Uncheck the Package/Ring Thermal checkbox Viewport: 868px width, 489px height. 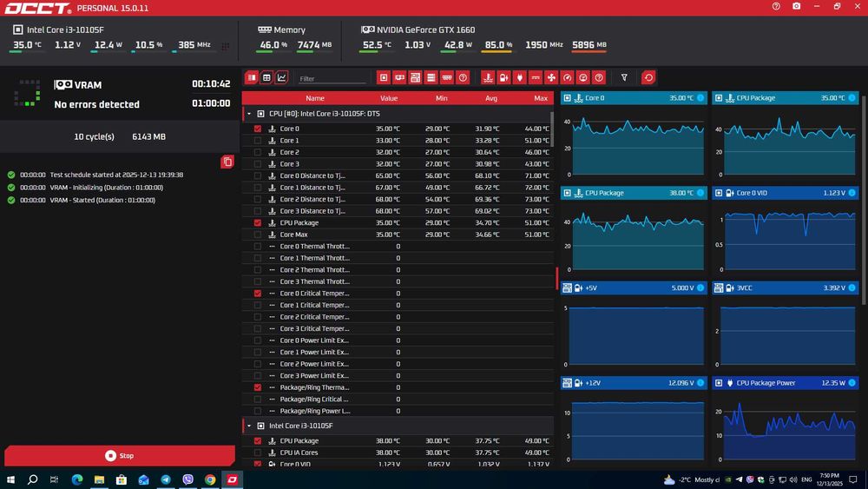point(258,387)
